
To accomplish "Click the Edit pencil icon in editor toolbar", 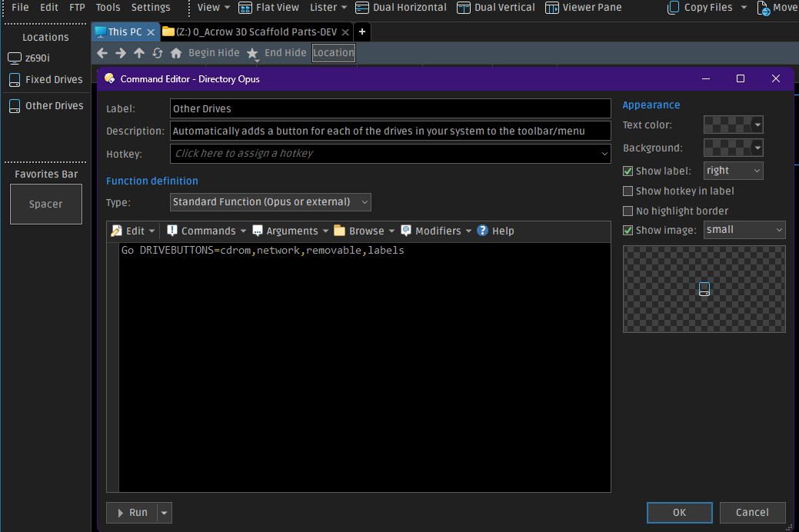I will point(117,231).
